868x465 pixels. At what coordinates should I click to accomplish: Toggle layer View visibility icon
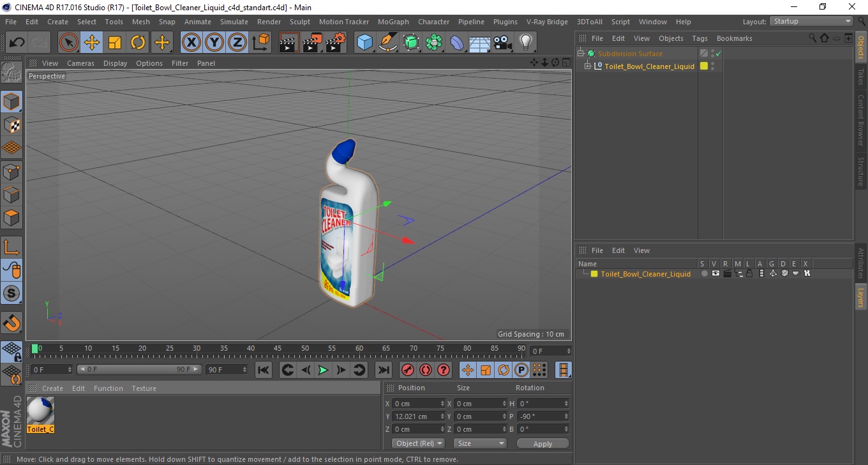[x=715, y=273]
